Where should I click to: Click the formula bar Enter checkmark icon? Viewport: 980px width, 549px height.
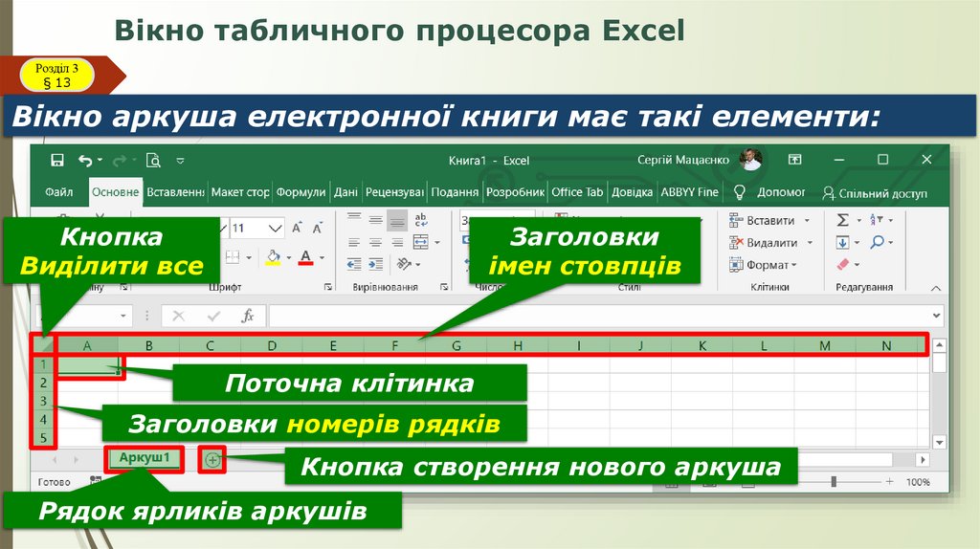click(x=213, y=316)
